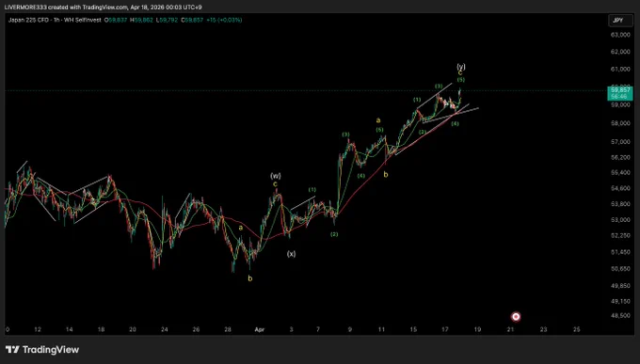
Task: Click the 53,000 price axis label
Action: [x=620, y=220]
